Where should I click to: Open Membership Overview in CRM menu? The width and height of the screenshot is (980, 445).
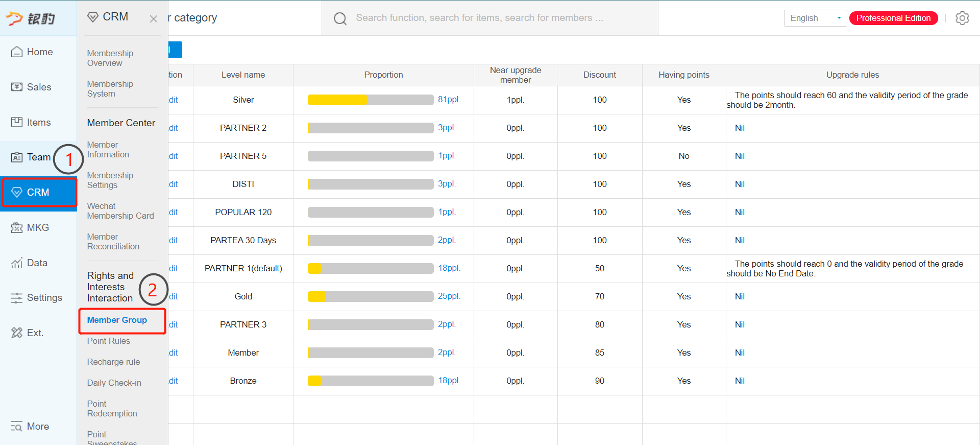pos(110,58)
